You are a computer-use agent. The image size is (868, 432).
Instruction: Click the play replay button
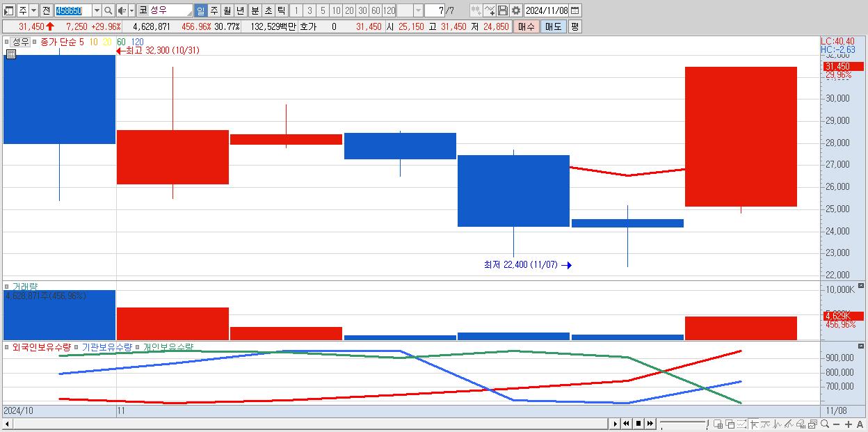tap(616, 424)
